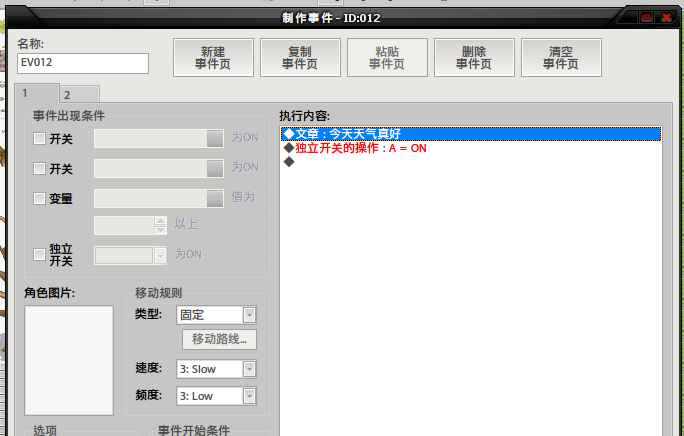Viewport: 684px width, 436px height.
Task: Select the 文章：今天天气真好 command line
Action: [x=471, y=134]
